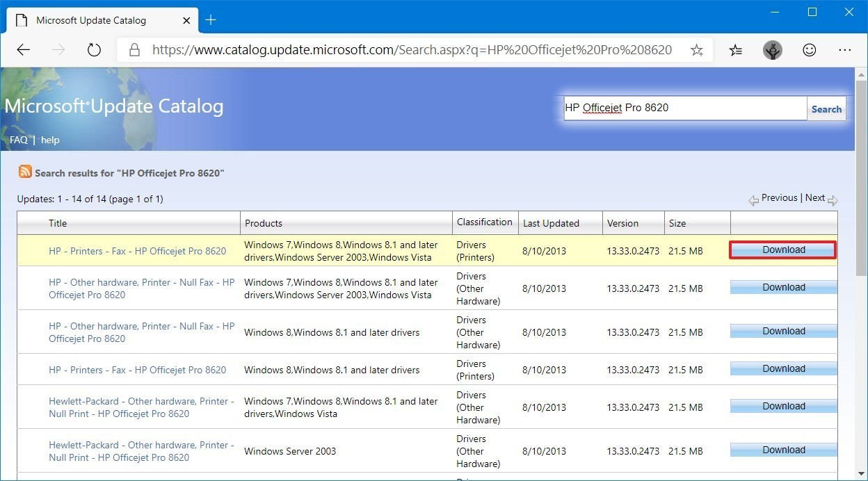Open Null Fax title link listing Server 2003
The image size is (868, 481).
coord(142,288)
